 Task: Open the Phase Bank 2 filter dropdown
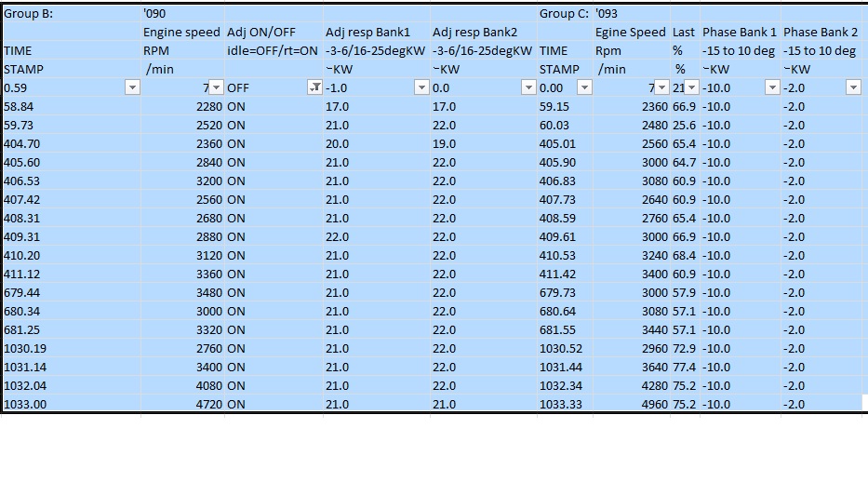854,87
